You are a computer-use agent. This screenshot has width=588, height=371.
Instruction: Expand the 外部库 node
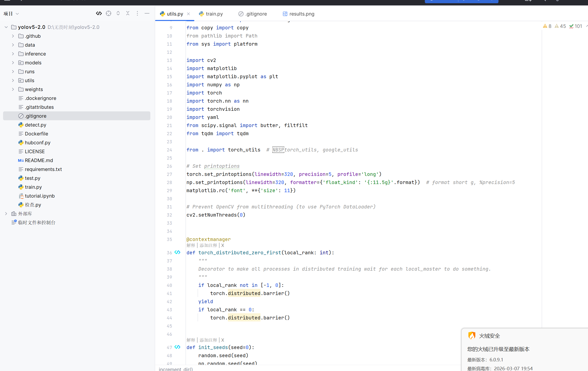6,214
